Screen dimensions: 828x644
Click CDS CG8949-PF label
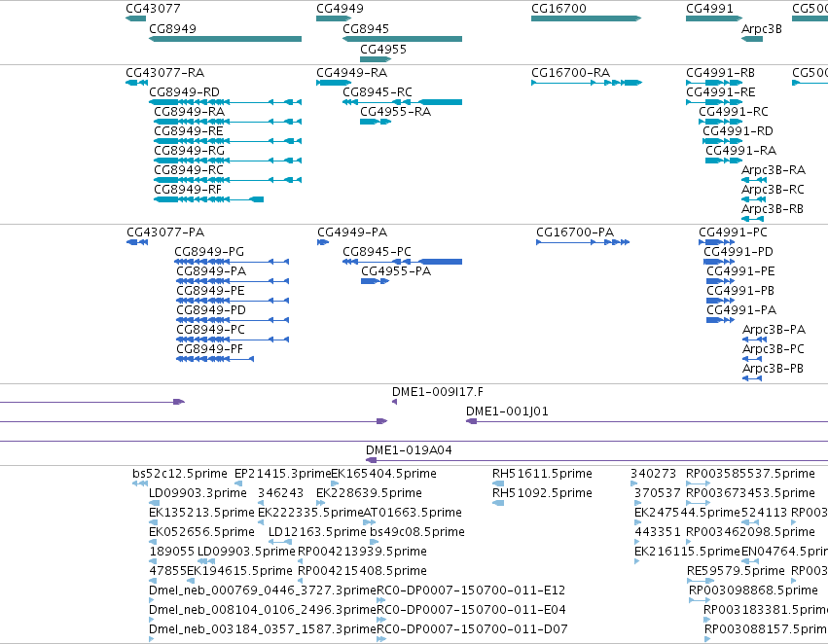(x=209, y=350)
